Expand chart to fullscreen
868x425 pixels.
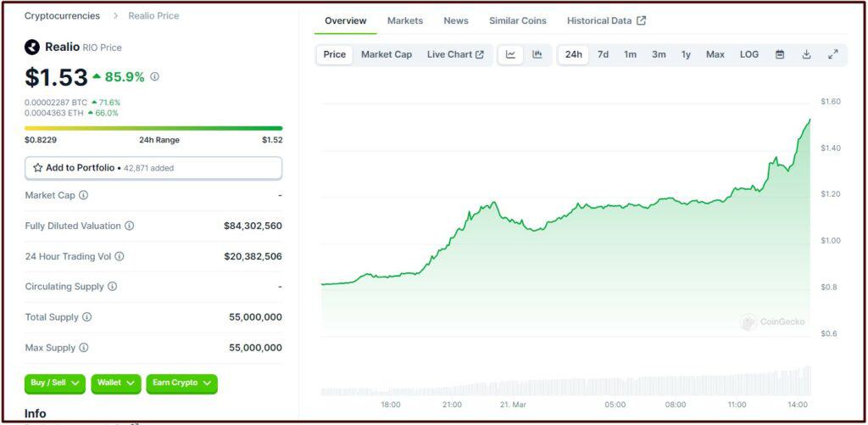pos(832,54)
